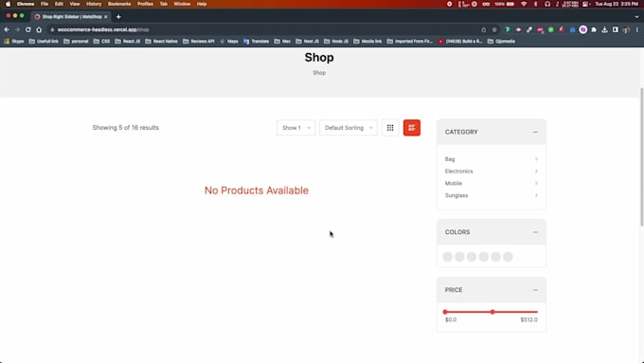Click the middle price slider handle

point(492,312)
